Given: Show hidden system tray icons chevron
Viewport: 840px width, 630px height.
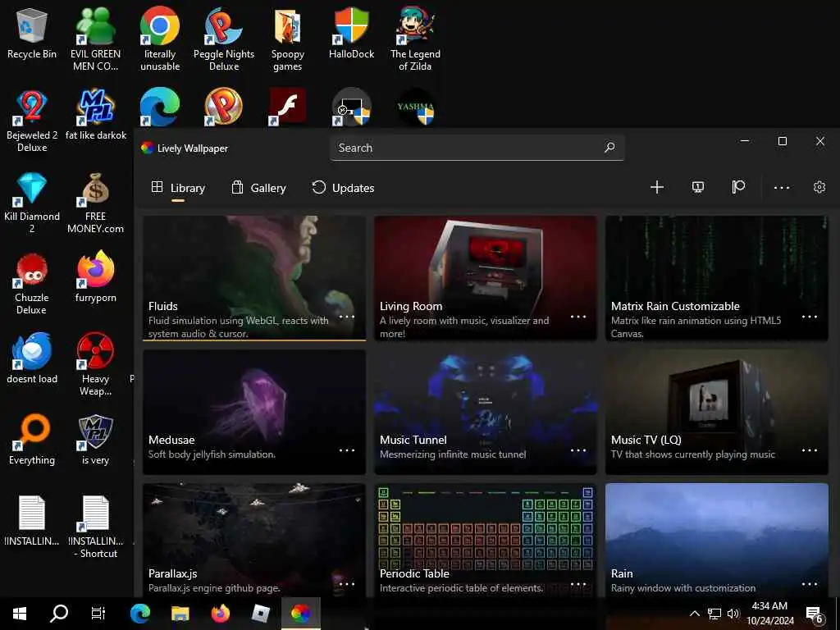Looking at the screenshot, I should click(694, 614).
